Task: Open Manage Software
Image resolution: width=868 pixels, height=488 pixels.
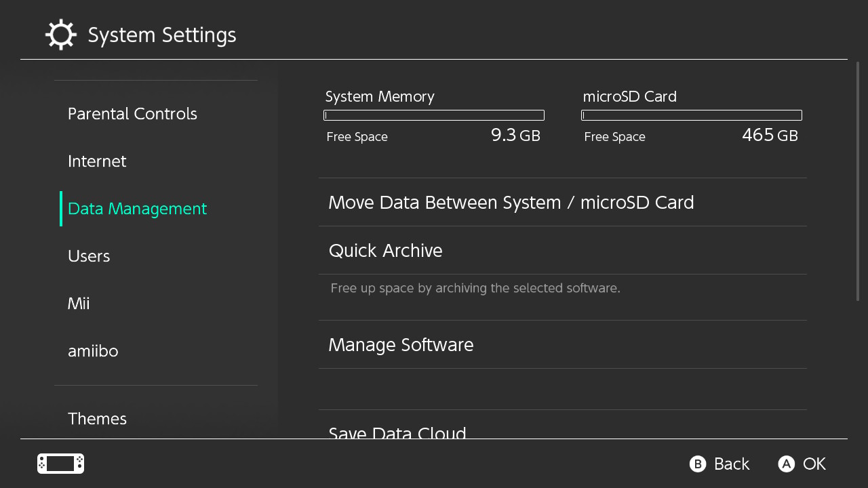Action: coord(401,344)
